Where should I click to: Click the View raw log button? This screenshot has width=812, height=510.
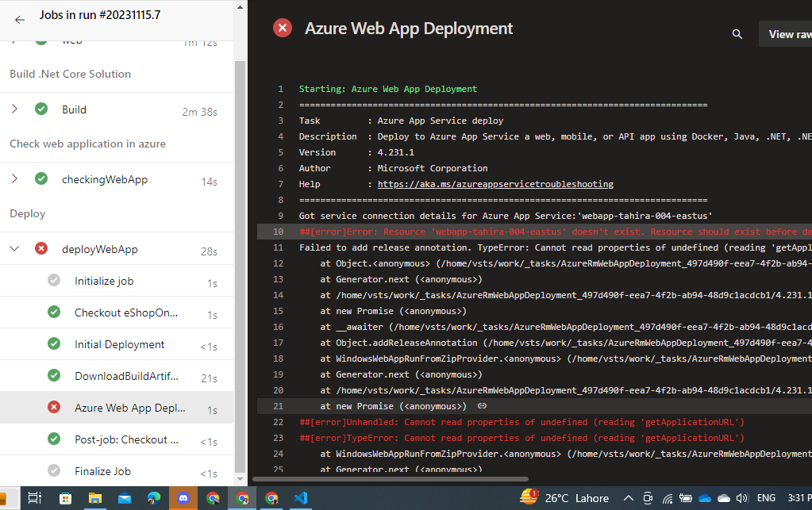[787, 34]
